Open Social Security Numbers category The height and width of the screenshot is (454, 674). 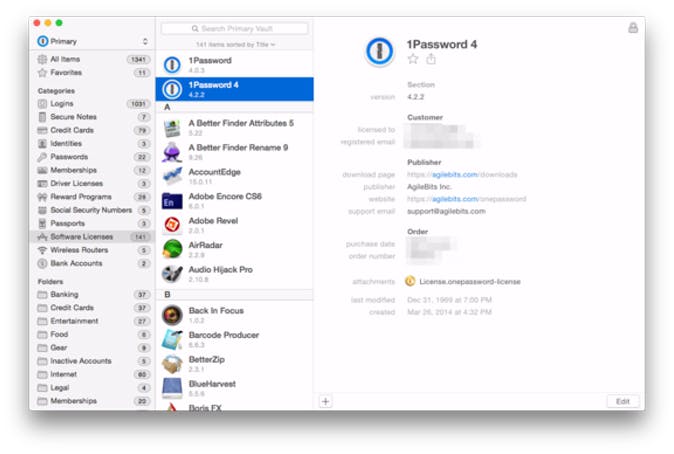[x=92, y=210]
